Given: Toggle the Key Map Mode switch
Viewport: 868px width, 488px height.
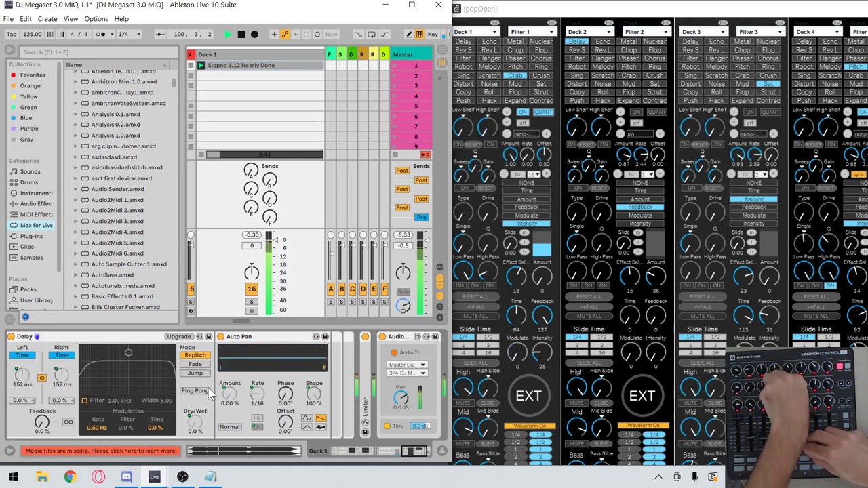Looking at the screenshot, I should [x=432, y=34].
